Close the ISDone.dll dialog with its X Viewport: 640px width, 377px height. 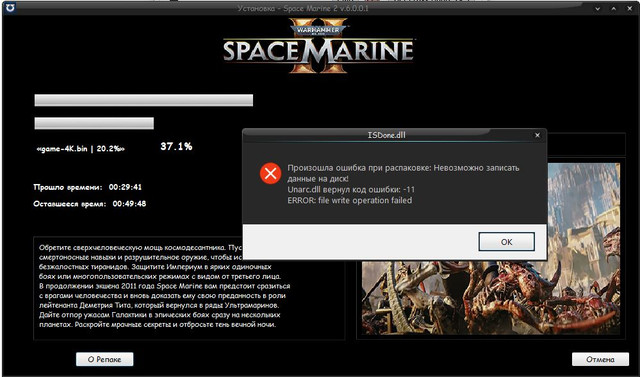click(538, 135)
